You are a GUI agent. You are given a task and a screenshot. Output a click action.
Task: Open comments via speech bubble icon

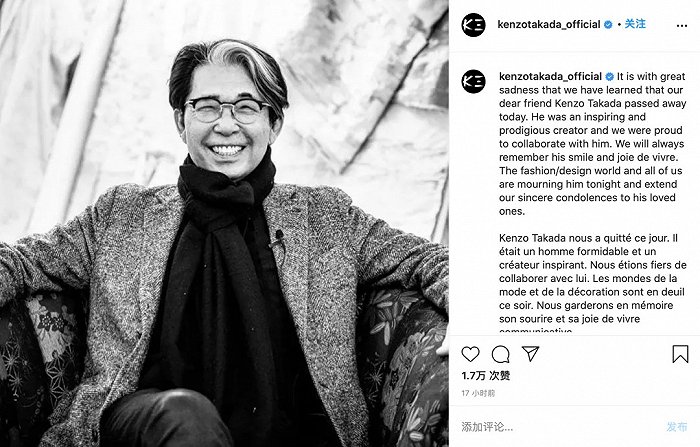tap(500, 355)
